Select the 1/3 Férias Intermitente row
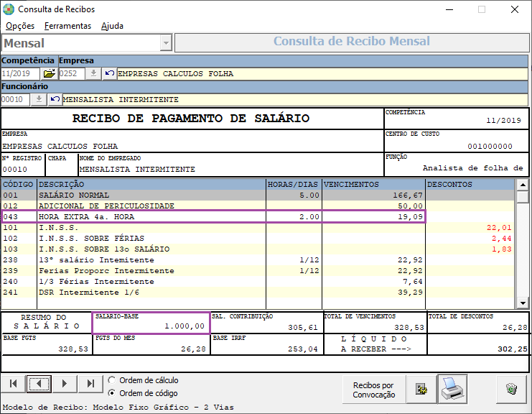532x414 pixels. point(258,282)
